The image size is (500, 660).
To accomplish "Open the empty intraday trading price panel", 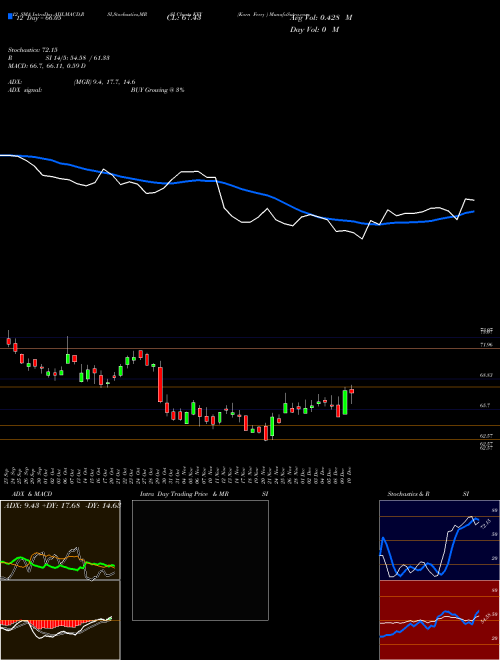I will (x=200, y=560).
